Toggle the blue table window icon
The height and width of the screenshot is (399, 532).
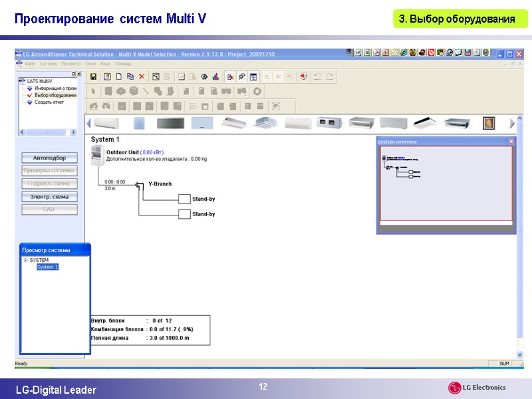(253, 77)
